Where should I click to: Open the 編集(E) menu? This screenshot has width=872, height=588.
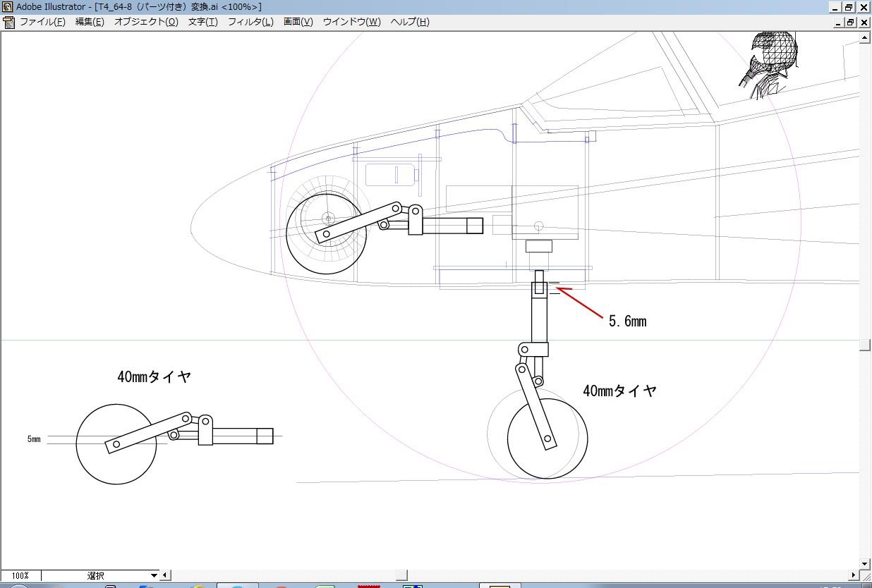(x=90, y=22)
